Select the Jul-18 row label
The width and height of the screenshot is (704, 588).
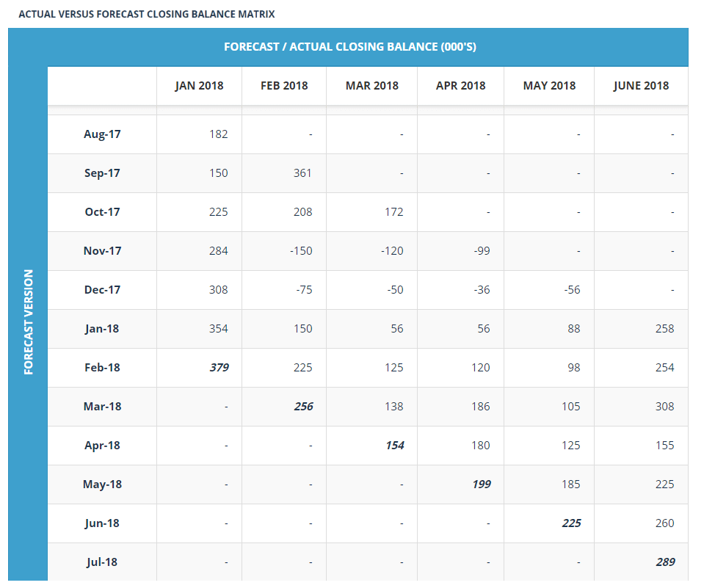pos(102,562)
